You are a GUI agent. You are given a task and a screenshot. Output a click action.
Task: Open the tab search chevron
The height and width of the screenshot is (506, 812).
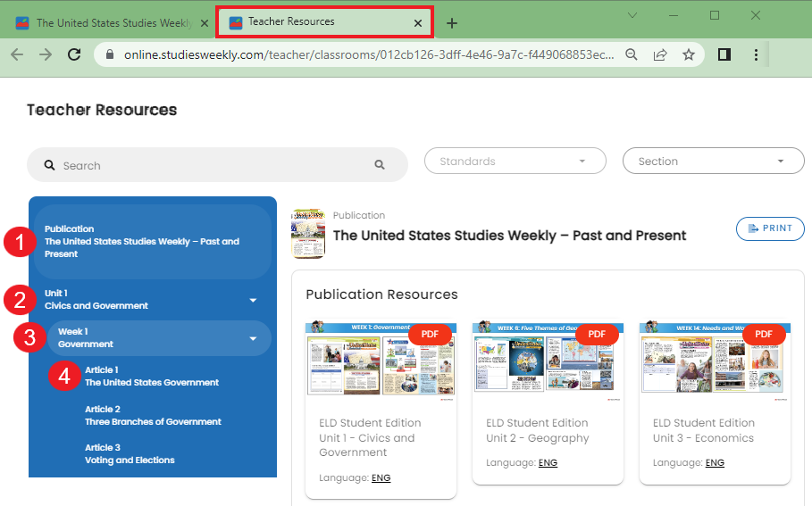pos(632,15)
